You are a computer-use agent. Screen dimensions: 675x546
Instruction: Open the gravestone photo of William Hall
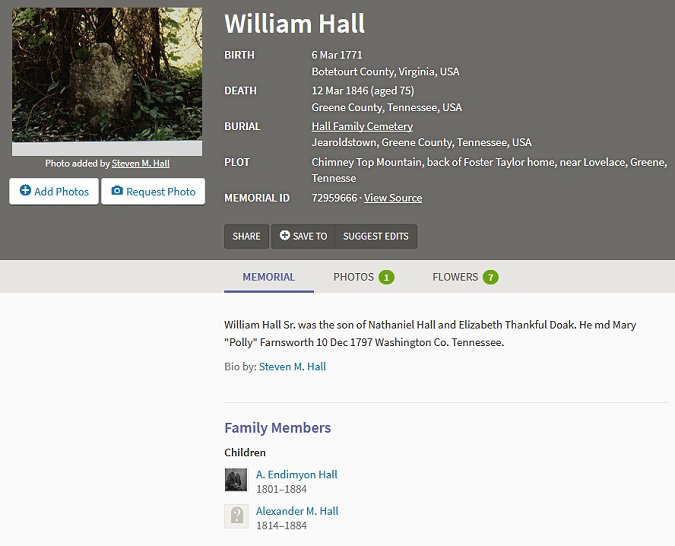(107, 76)
